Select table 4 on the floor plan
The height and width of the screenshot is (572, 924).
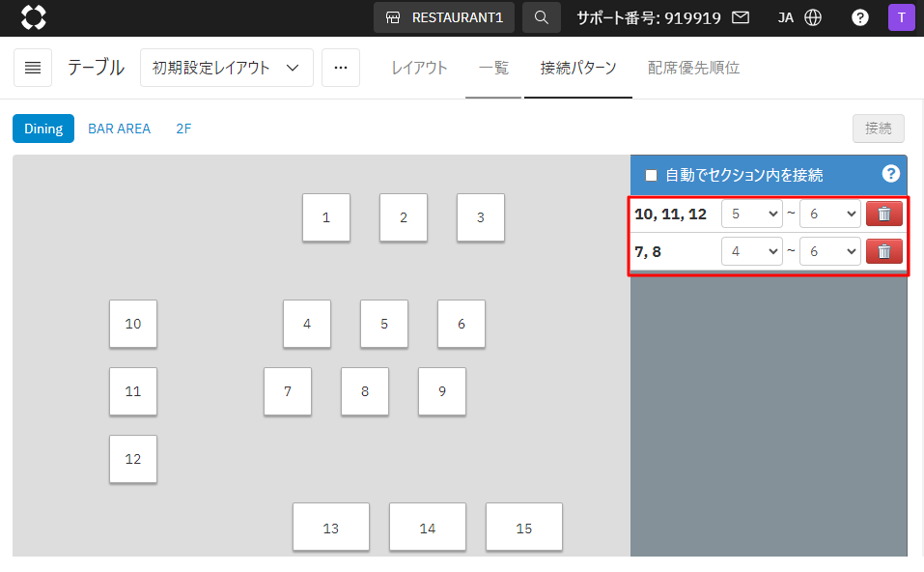pos(306,324)
